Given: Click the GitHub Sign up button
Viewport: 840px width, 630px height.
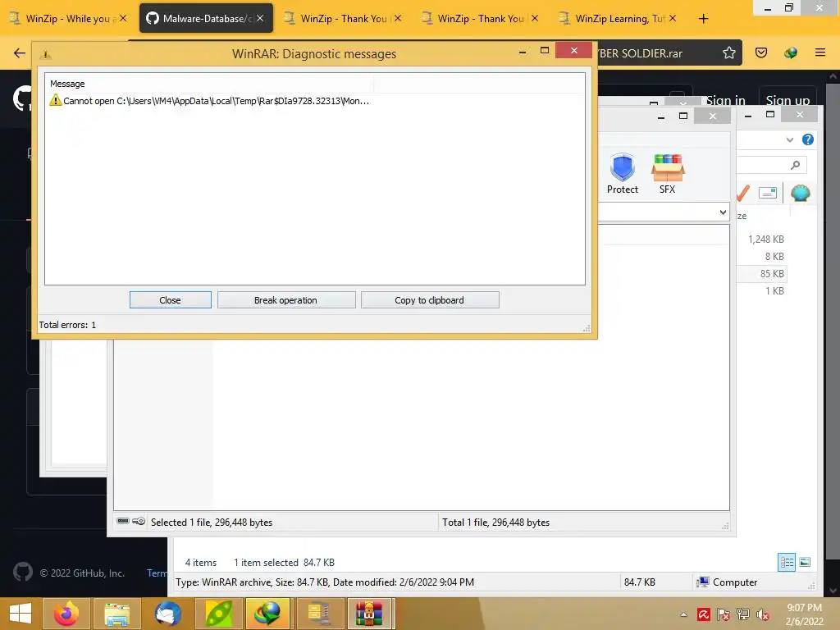Looking at the screenshot, I should [787, 100].
